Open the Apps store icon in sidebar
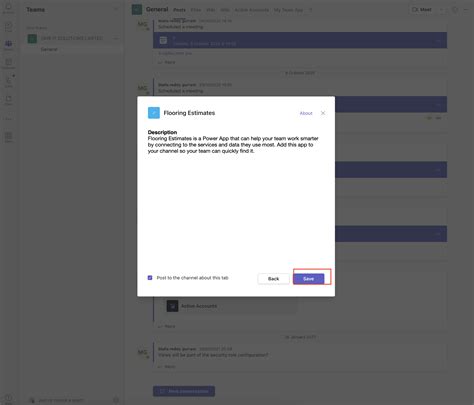The width and height of the screenshot is (474, 405). coord(8,137)
